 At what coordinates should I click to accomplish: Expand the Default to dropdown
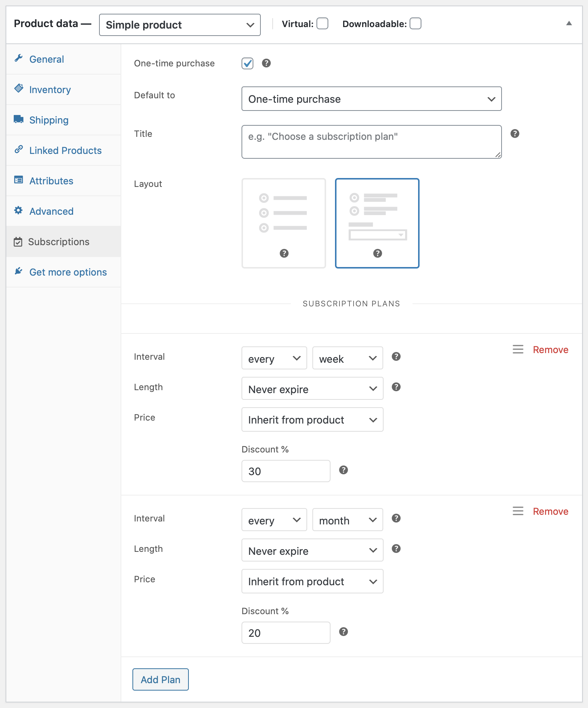pyautogui.click(x=371, y=99)
